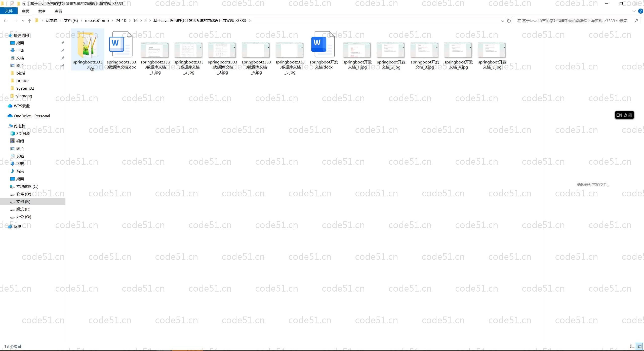Image resolution: width=644 pixels, height=351 pixels.
Task: Switch to details view layout icon
Action: click(632, 346)
